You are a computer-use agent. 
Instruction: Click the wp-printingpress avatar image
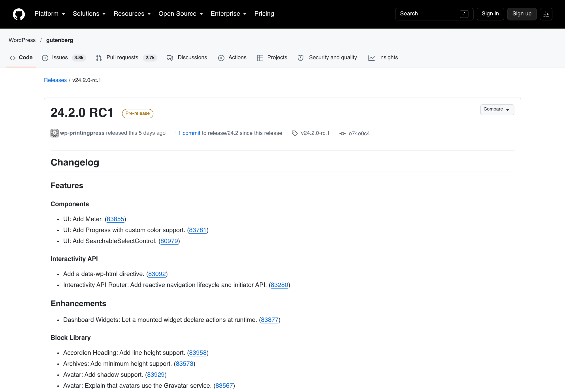pos(55,133)
